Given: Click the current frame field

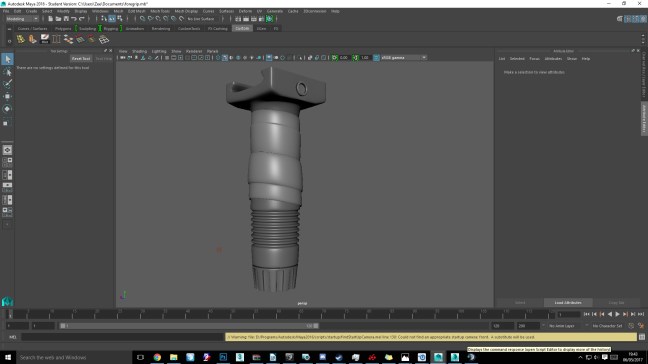Looking at the screenshot, I should click(569, 314).
